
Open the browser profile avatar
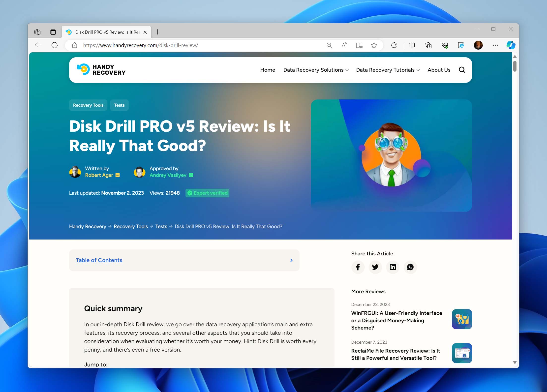point(478,45)
